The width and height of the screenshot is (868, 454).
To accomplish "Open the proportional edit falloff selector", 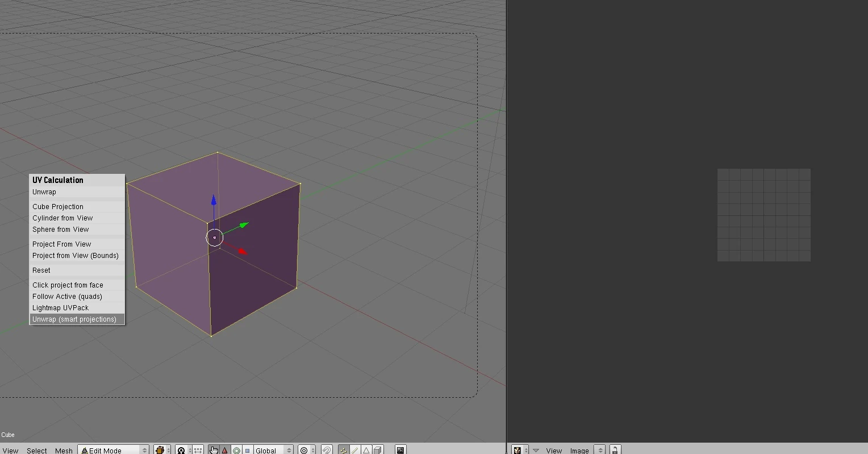I will point(307,450).
